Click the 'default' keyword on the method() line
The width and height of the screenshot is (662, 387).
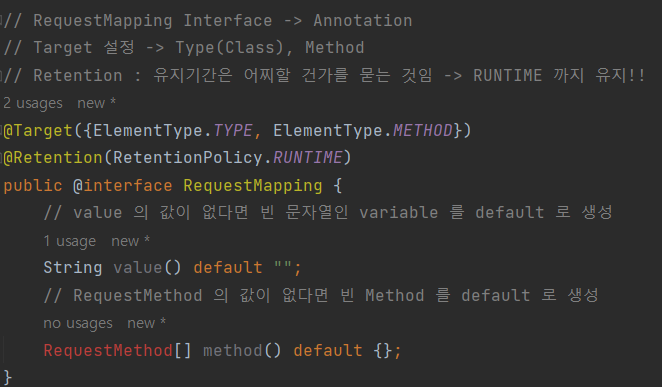(328, 351)
